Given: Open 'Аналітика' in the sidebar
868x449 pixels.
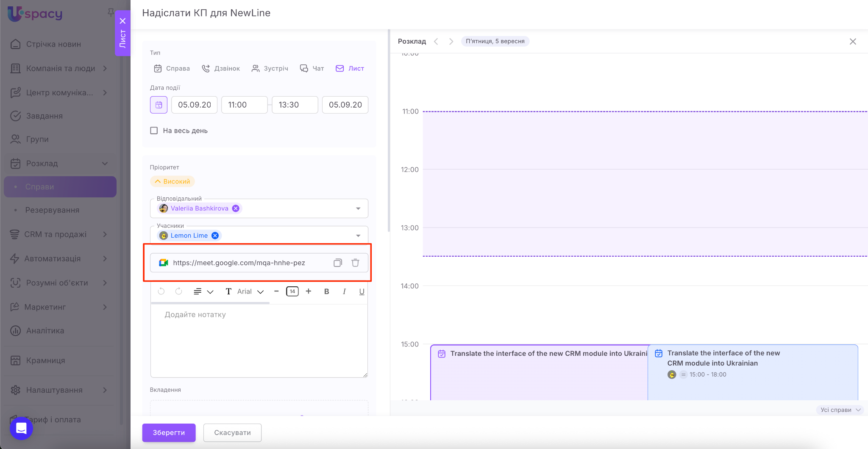Looking at the screenshot, I should [45, 331].
